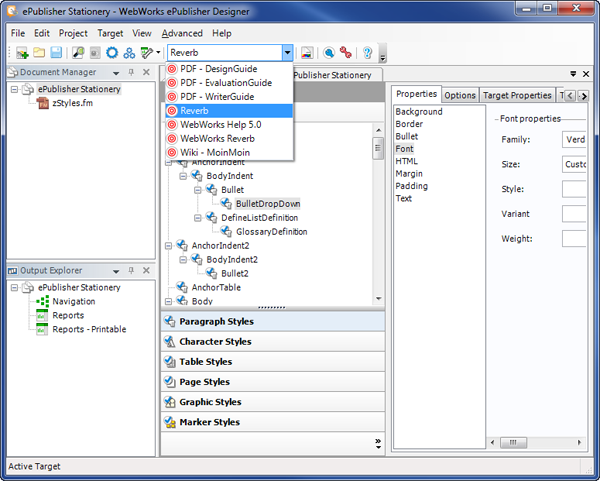Screen dimensions: 600x481
Task: Select Background property category
Action: (x=419, y=112)
